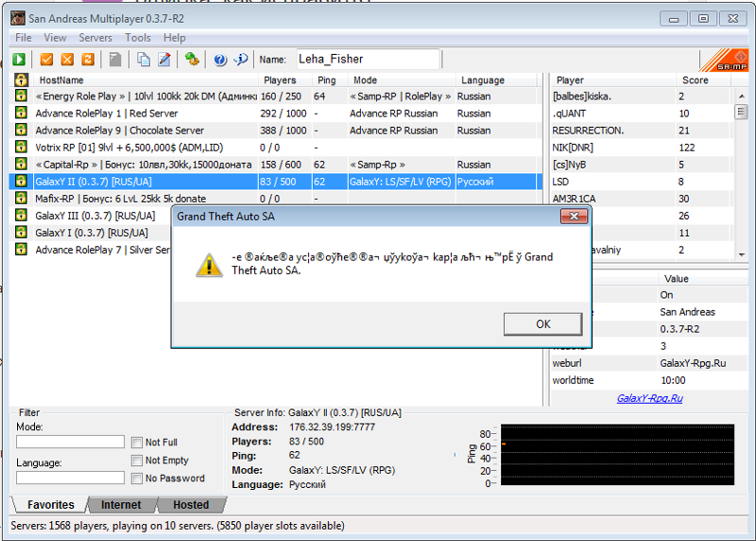Click the green Connect play icon
The height and width of the screenshot is (541, 756).
coord(20,60)
